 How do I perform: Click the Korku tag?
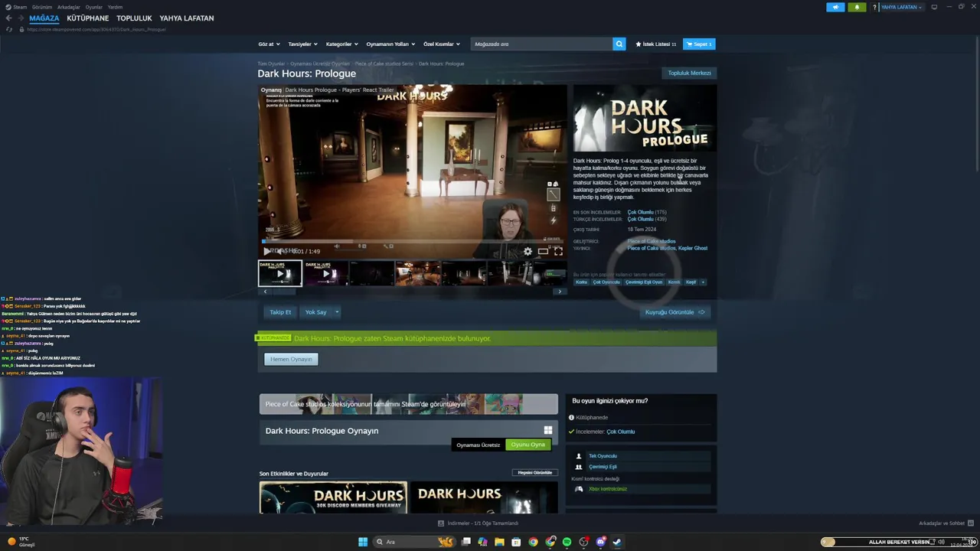tap(581, 282)
